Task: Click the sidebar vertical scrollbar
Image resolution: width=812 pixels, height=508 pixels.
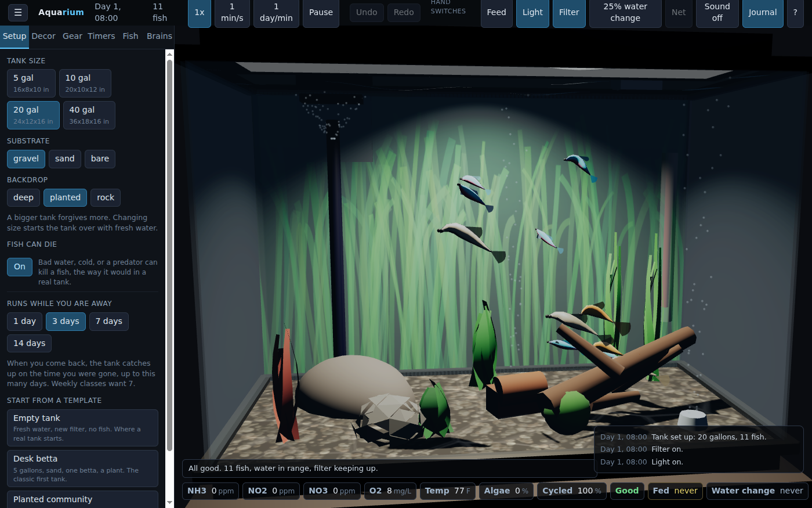Action: coord(169,255)
